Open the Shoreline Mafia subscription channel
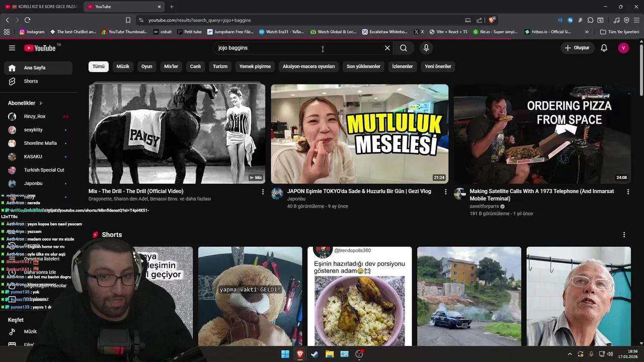The width and height of the screenshot is (644, 362). coord(38,143)
